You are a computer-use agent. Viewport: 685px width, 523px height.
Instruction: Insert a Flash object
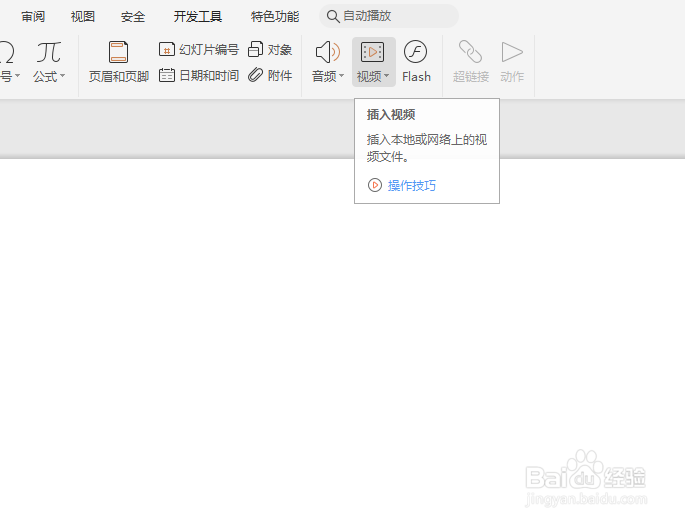416,62
